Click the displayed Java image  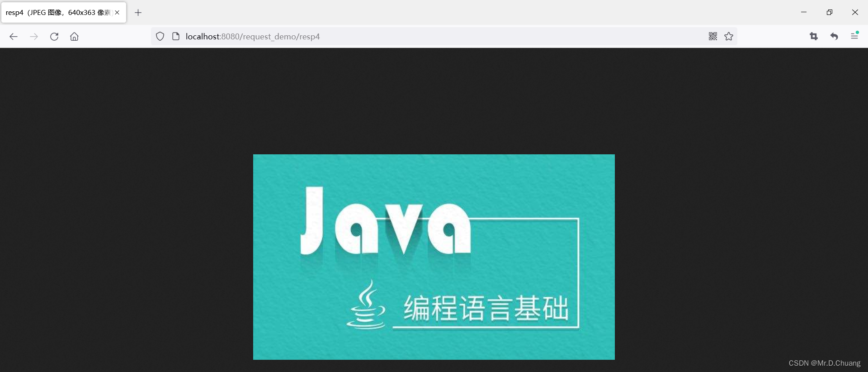tap(434, 257)
